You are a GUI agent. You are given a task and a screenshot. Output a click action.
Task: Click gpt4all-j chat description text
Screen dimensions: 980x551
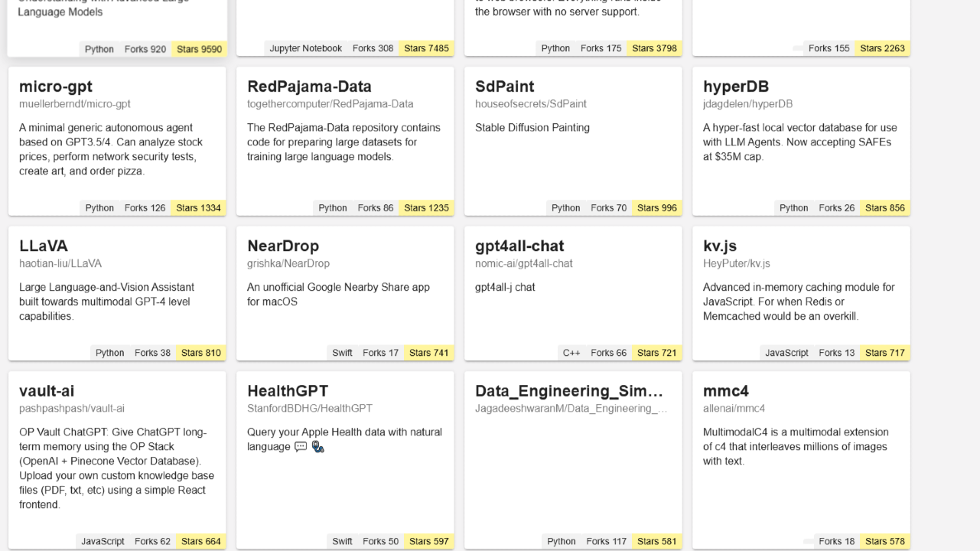[505, 287]
